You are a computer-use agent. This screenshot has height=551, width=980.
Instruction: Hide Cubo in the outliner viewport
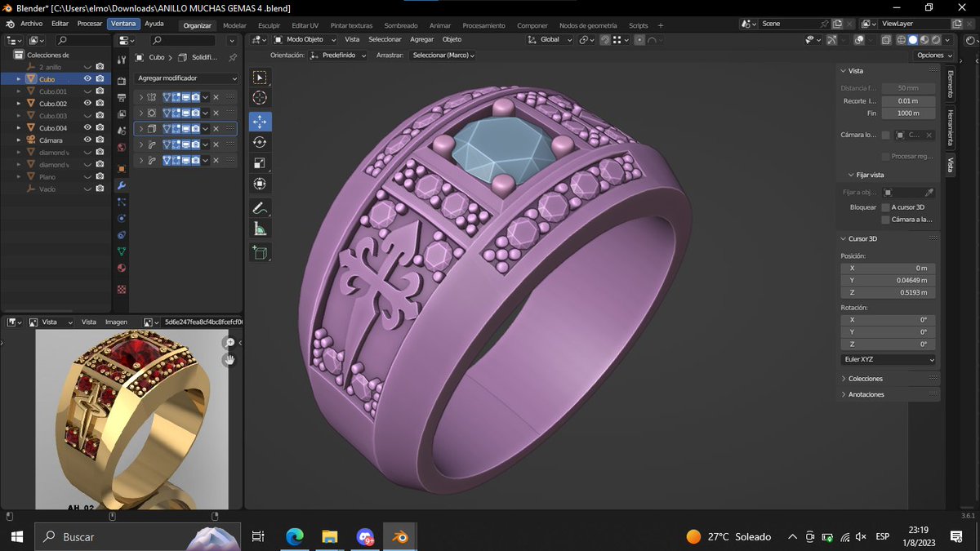(87, 79)
